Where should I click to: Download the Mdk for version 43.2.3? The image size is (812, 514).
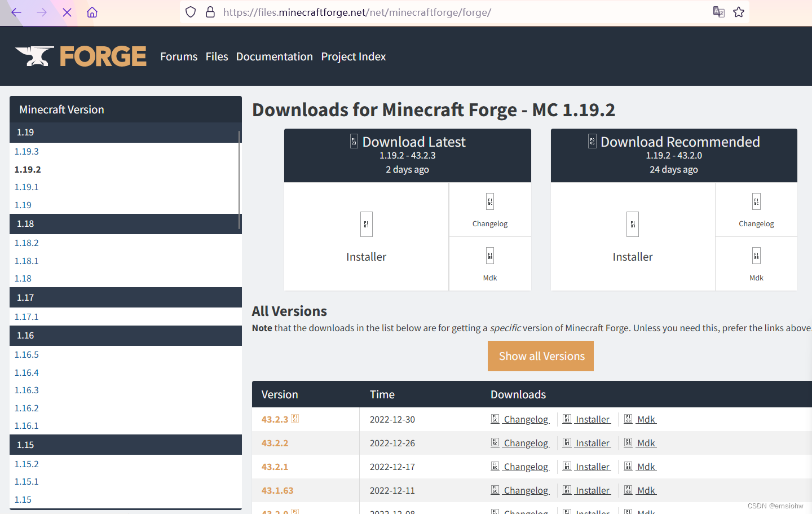[x=646, y=419]
